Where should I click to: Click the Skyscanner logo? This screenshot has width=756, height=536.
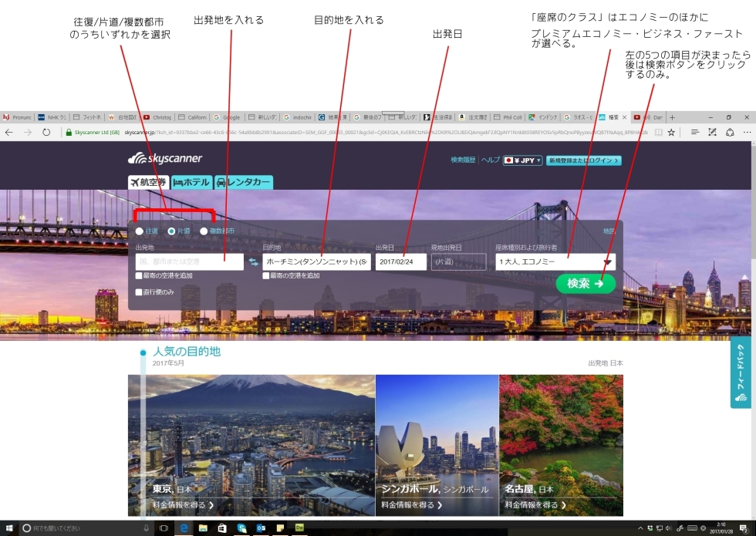click(165, 159)
